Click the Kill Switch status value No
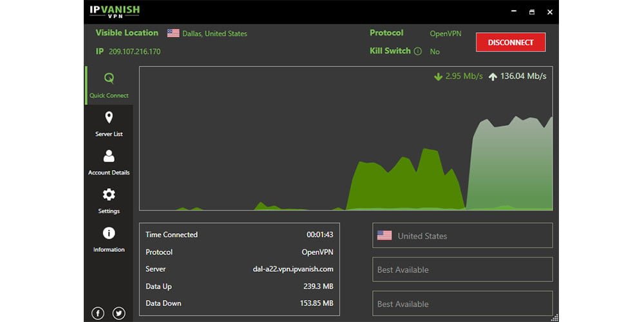 coord(435,52)
